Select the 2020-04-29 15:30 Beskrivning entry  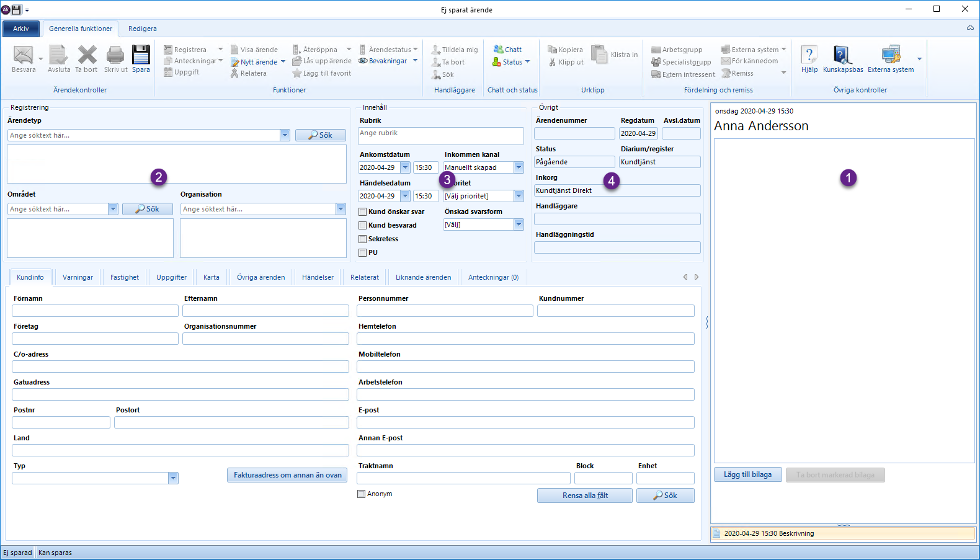(x=844, y=533)
